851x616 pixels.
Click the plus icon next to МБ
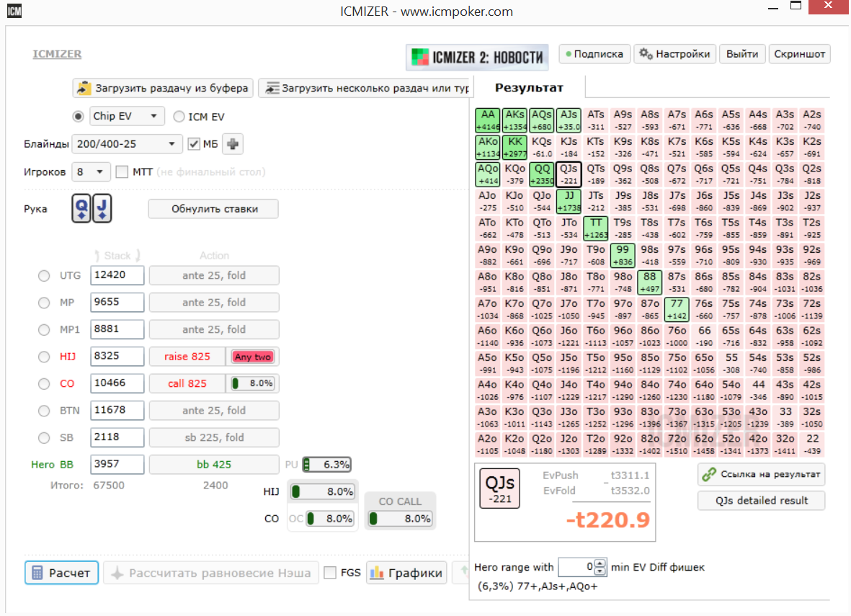tap(233, 144)
